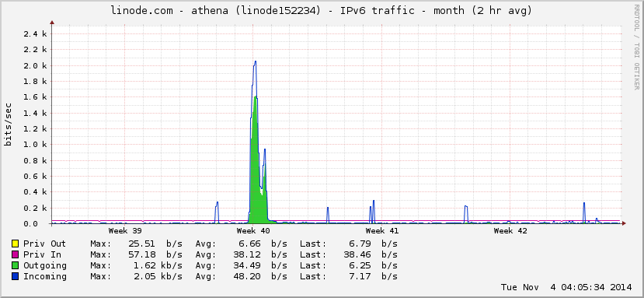Click the tallest blue incoming traffic peak
The width and height of the screenshot is (644, 298).
(x=255, y=61)
